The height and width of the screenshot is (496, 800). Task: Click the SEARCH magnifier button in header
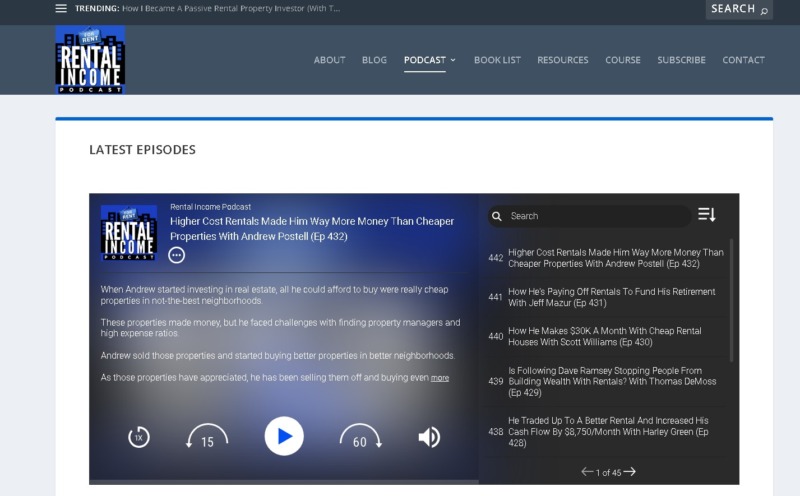point(739,9)
